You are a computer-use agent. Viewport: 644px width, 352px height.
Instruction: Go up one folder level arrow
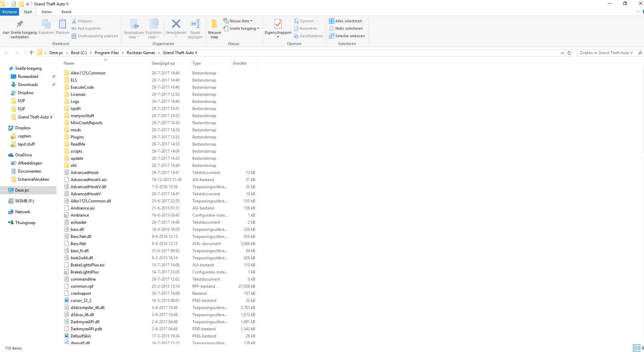[31, 53]
